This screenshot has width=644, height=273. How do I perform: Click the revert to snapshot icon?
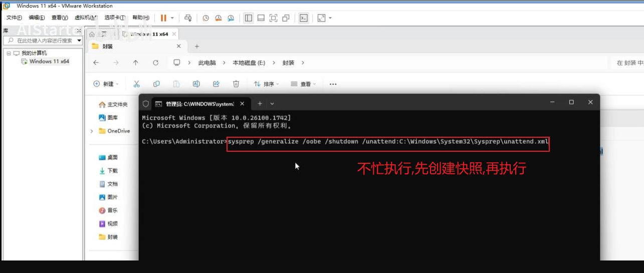[x=218, y=18]
